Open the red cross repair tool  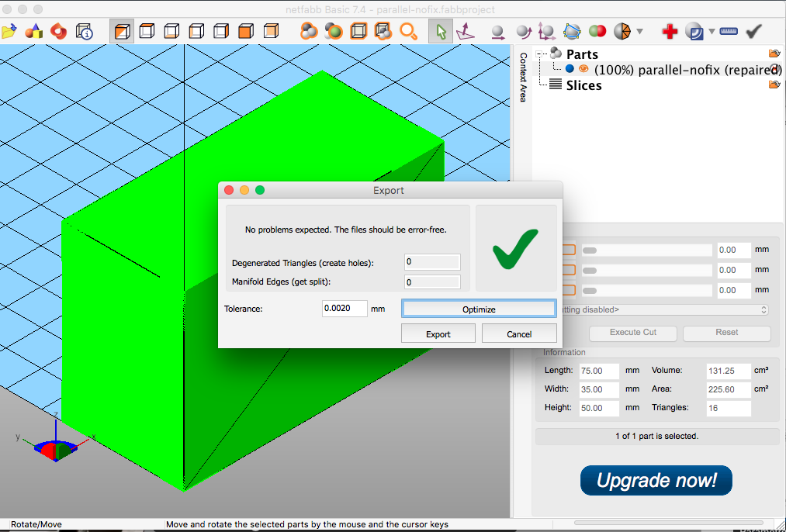pos(669,32)
